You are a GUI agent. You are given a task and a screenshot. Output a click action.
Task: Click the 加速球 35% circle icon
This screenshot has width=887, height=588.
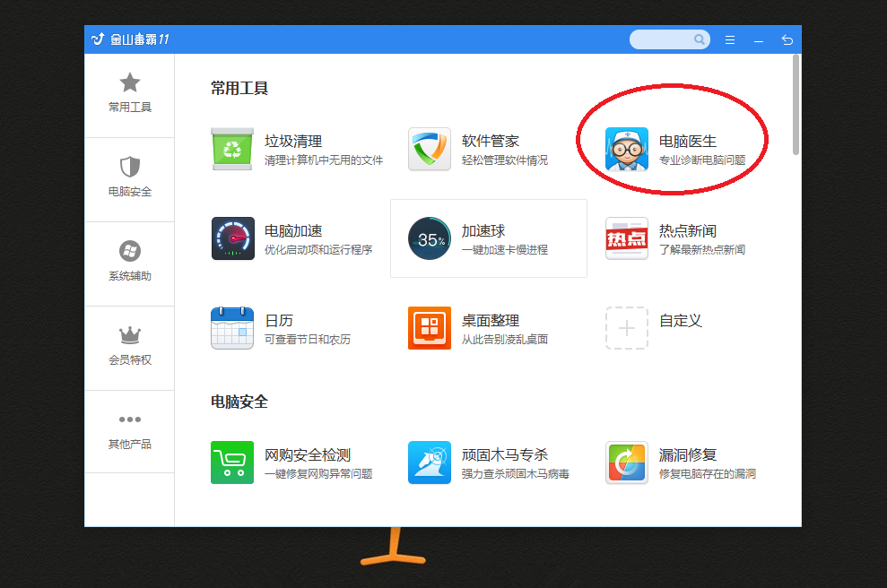tap(430, 238)
